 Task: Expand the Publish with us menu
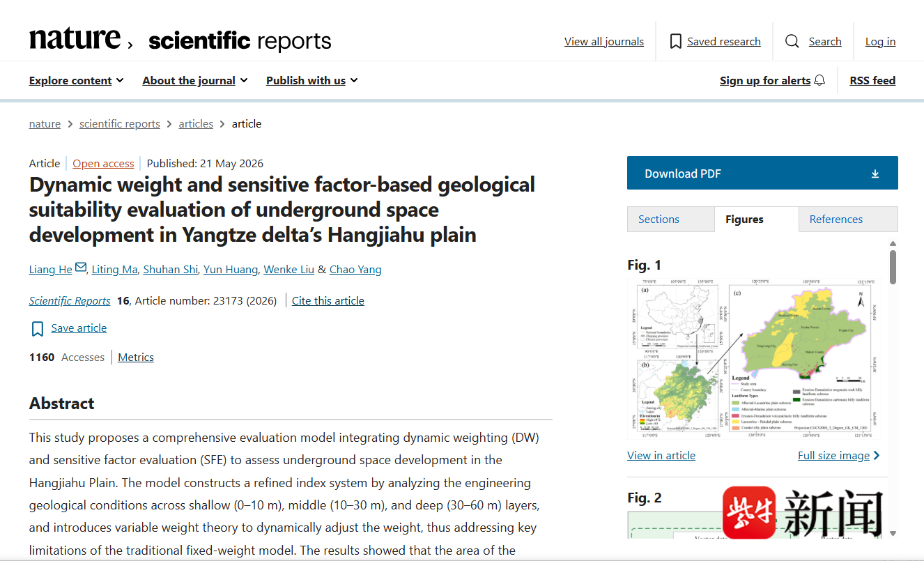click(312, 80)
